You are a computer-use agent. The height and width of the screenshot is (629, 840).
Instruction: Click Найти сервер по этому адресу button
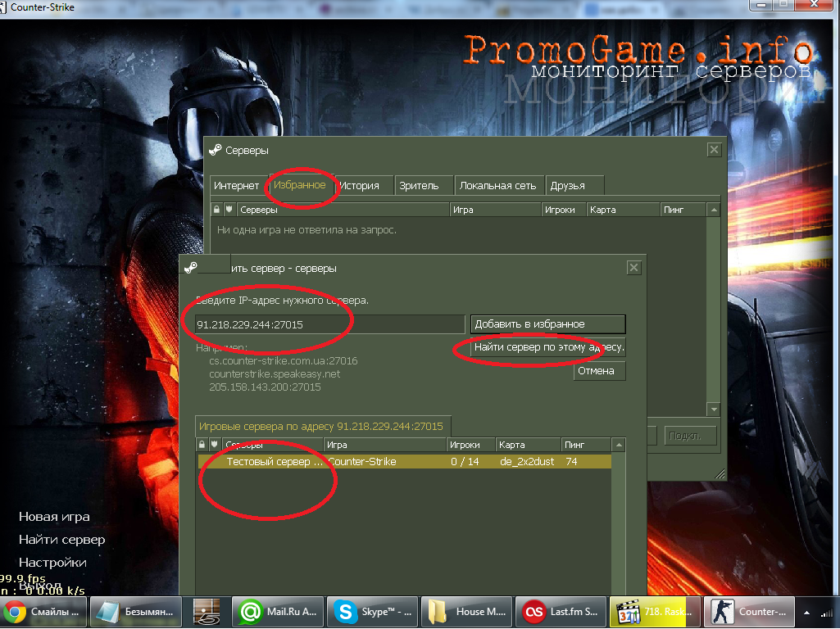548,347
